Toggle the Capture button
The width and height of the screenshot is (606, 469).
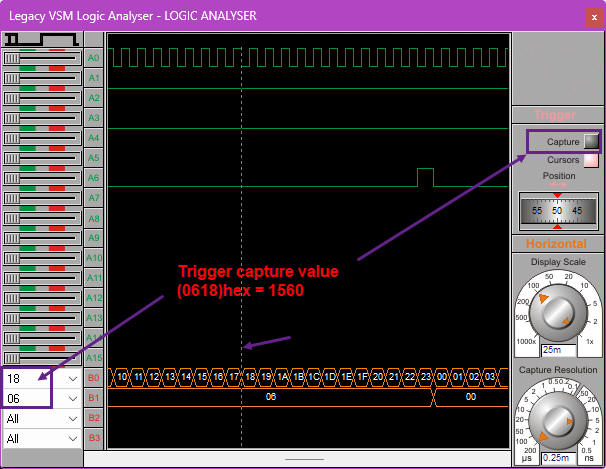[x=591, y=141]
